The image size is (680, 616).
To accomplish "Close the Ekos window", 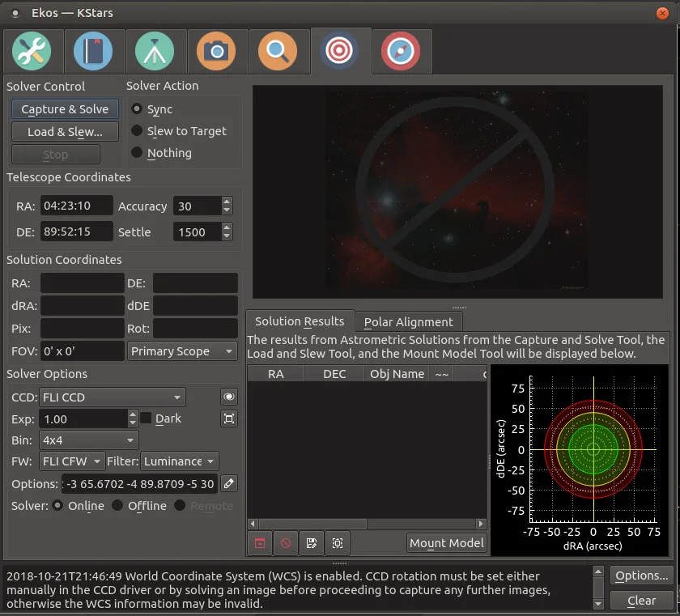I will pos(662,14).
